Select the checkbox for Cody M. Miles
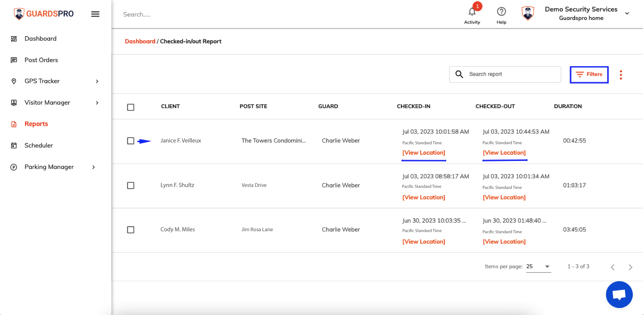The image size is (644, 315). (x=131, y=230)
